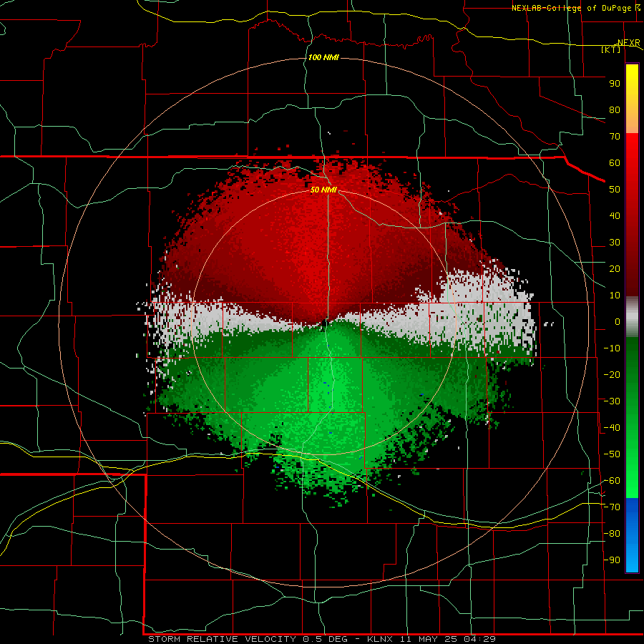Viewport: 644px width, 644px height.
Task: Click the "[KT]" units label
Action: click(x=611, y=49)
